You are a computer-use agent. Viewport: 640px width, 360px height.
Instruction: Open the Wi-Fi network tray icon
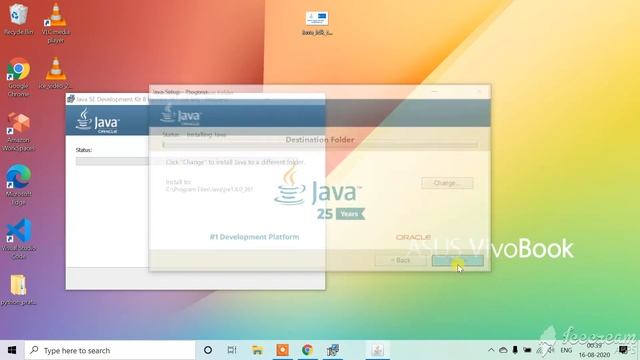(540, 350)
